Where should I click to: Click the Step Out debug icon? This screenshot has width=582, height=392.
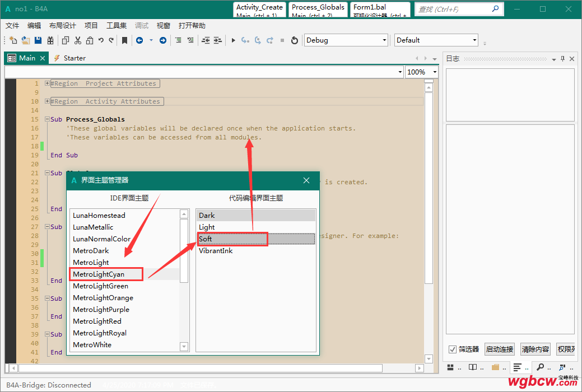(270, 40)
